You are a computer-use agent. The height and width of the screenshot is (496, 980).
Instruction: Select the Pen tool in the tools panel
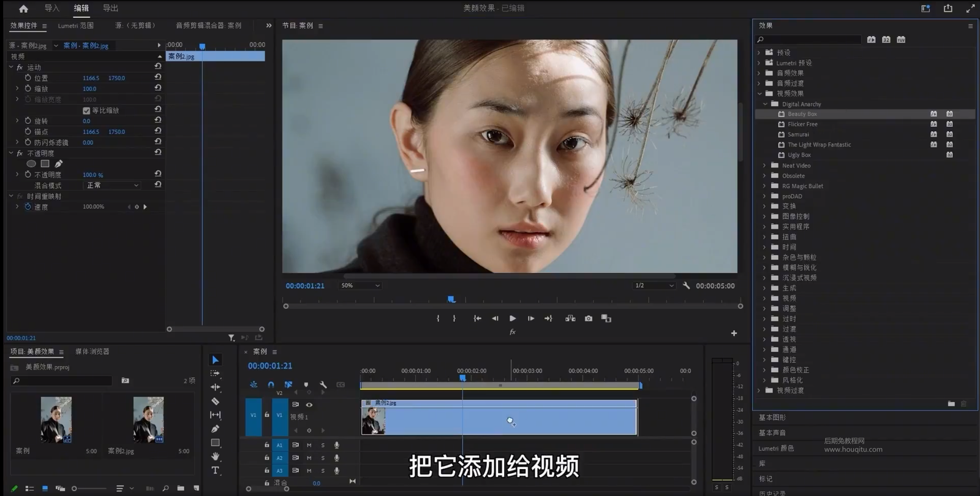coord(215,429)
